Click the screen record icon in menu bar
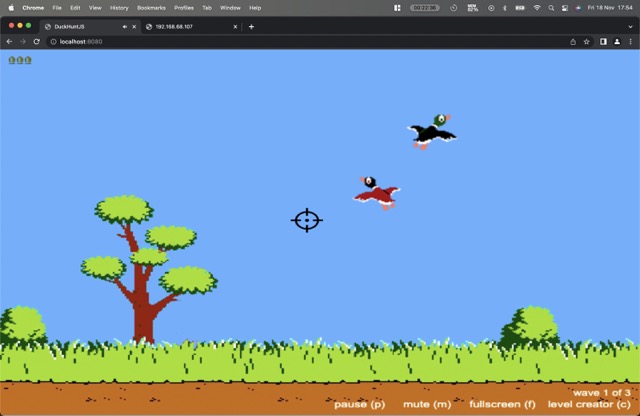The width and height of the screenshot is (640, 416). click(491, 8)
